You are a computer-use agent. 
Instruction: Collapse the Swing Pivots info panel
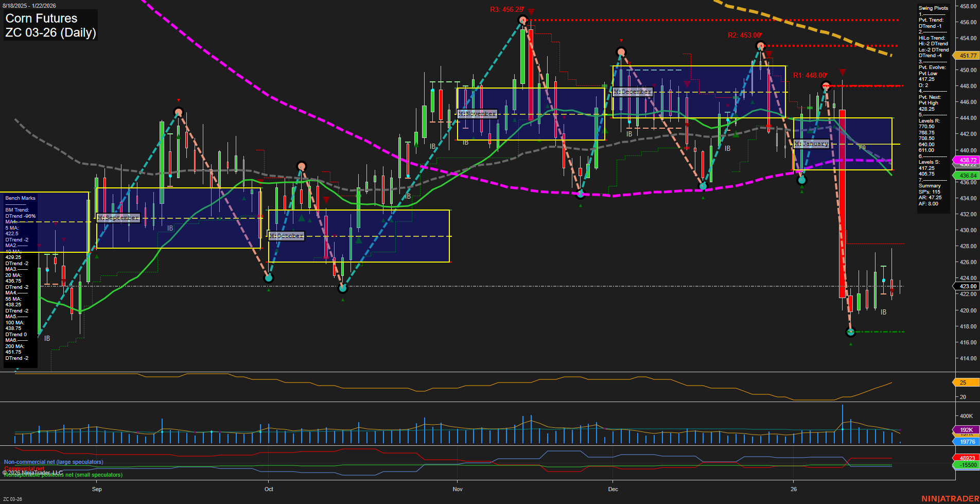pos(933,8)
